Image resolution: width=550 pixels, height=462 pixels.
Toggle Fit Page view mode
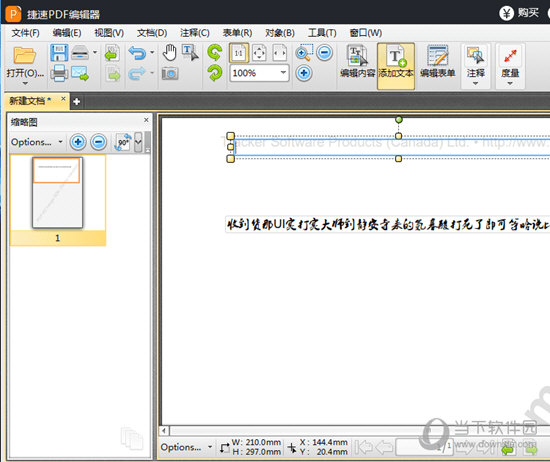pos(259,53)
